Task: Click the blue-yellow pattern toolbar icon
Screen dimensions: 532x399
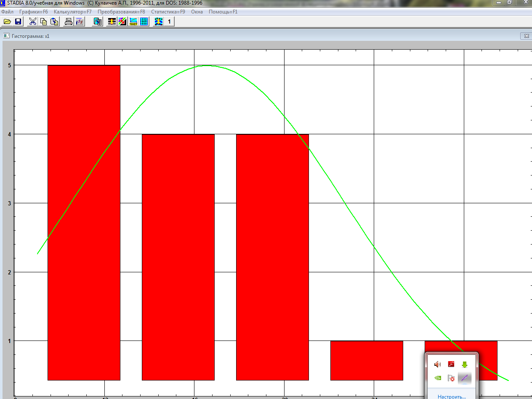Action: pos(159,21)
